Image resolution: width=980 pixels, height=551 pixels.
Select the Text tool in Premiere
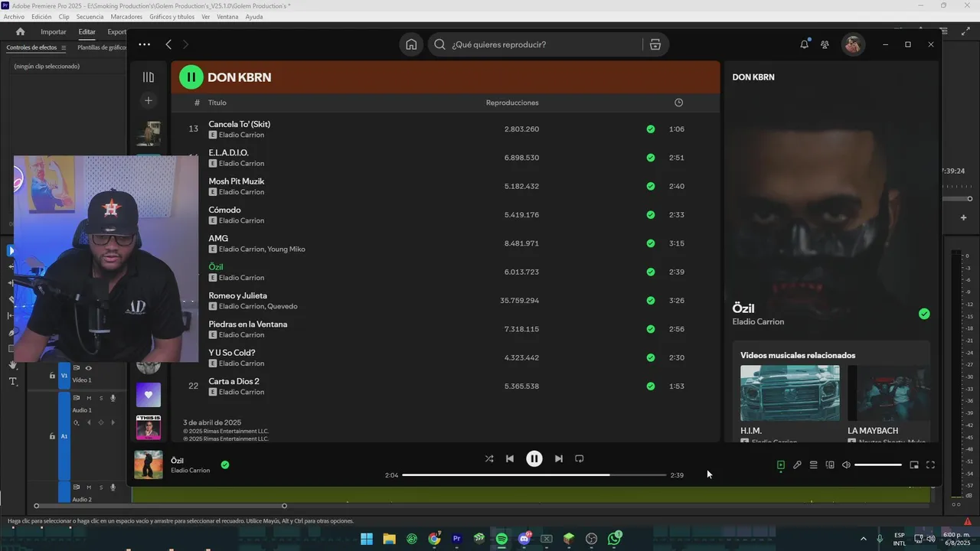[13, 381]
